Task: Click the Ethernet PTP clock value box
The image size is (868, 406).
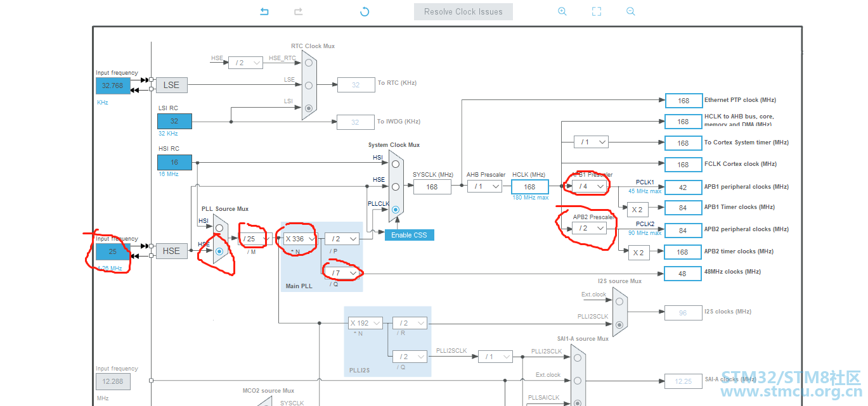Action: [x=683, y=101]
